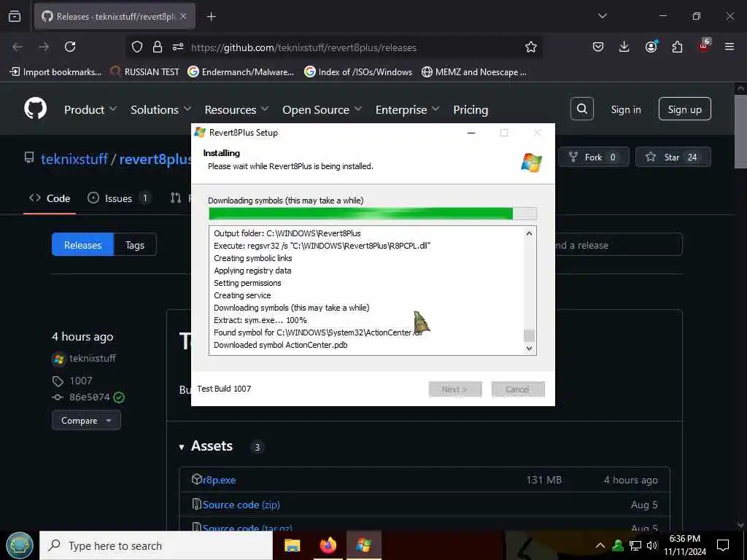Select the Releases tab button
Image resolution: width=747 pixels, height=560 pixels.
point(83,245)
